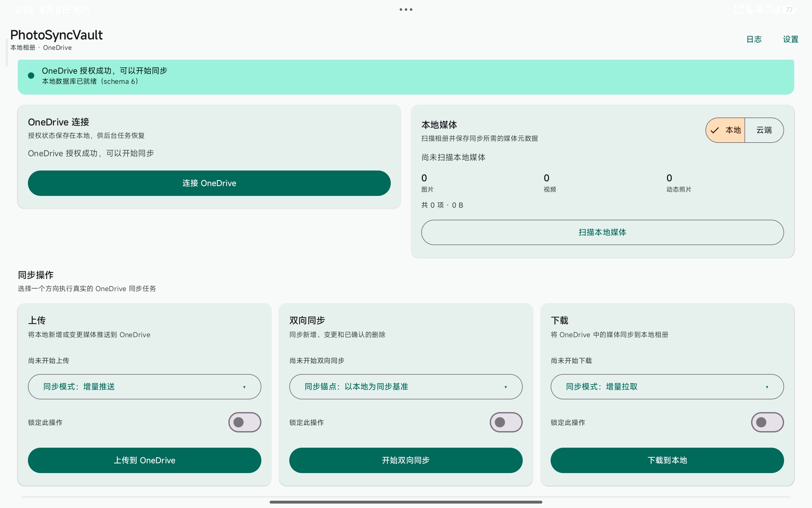
Task: Tap the home indicator bar at the bottom
Action: point(406,502)
